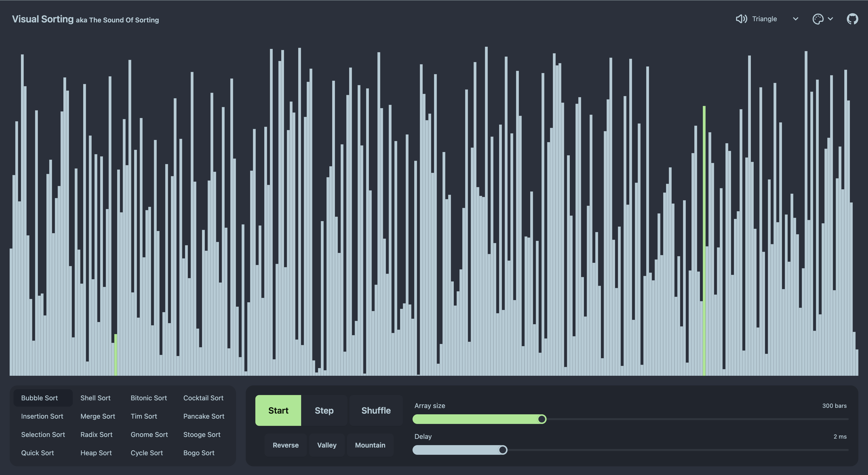The height and width of the screenshot is (475, 868).
Task: Expand the theme palette chevron
Action: pyautogui.click(x=830, y=19)
